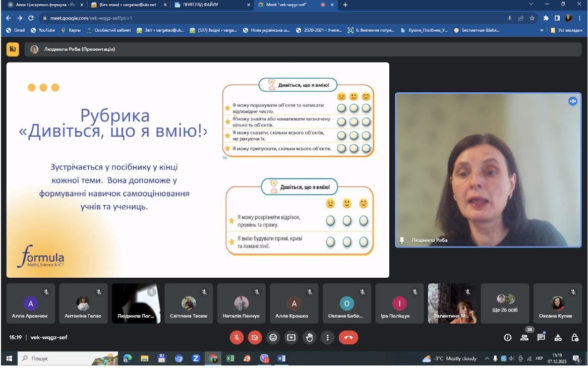The width and height of the screenshot is (588, 368).
Task: Open the chat with everyone icon
Action: coord(541,338)
